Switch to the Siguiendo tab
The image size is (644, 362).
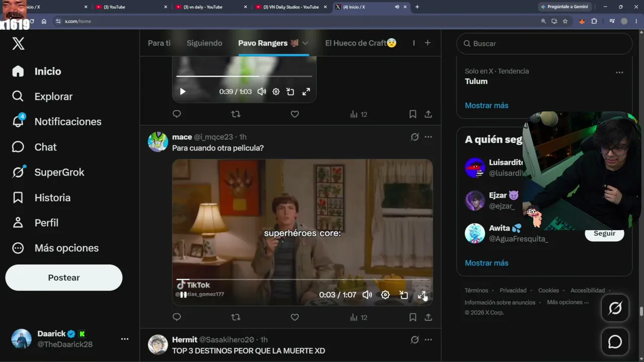[x=204, y=43]
